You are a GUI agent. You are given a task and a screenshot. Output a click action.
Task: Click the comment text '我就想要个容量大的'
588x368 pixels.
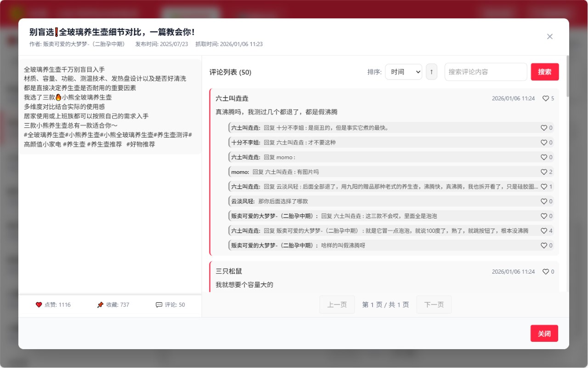coord(244,285)
